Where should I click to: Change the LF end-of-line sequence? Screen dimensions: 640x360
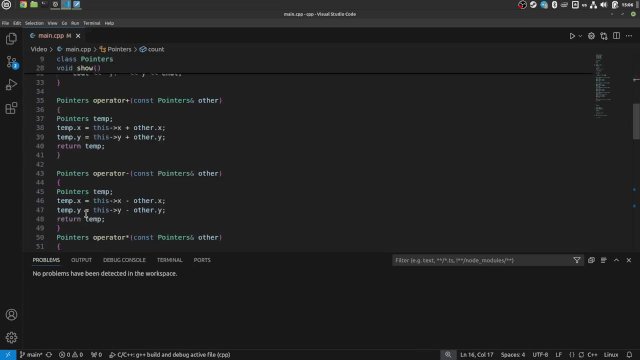pos(558,355)
